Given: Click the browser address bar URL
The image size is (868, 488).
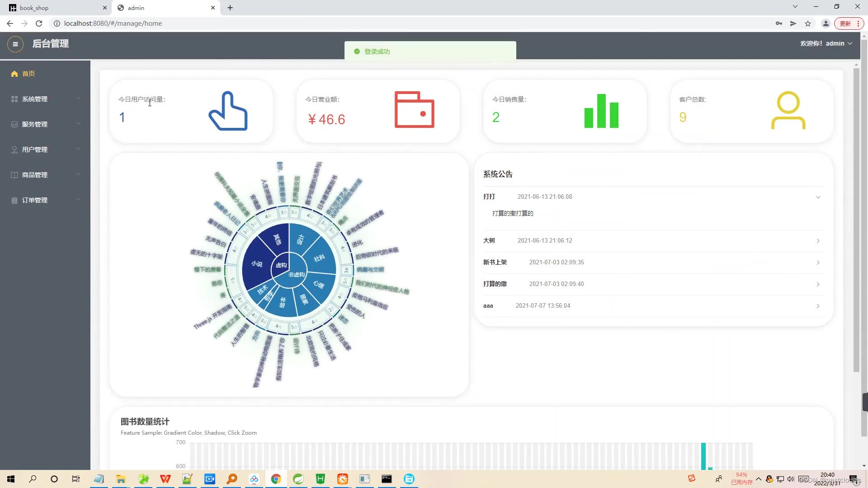Looking at the screenshot, I should point(113,23).
